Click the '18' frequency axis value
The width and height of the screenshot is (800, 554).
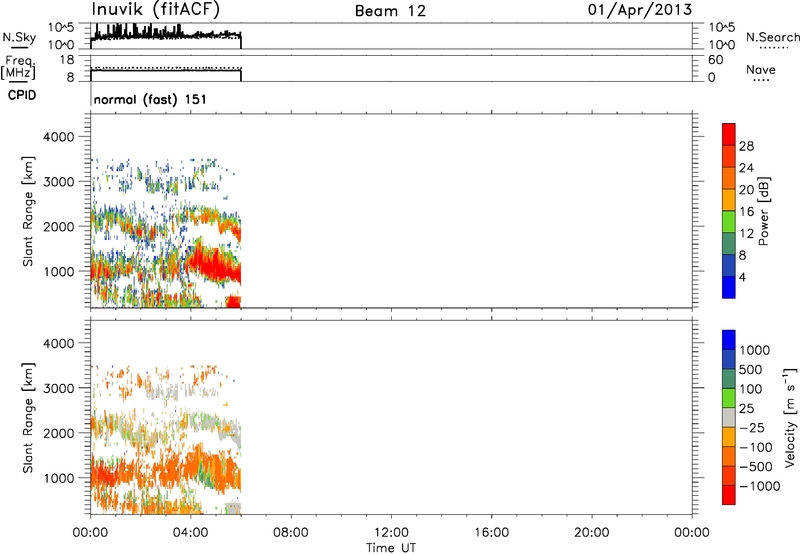pos(67,60)
